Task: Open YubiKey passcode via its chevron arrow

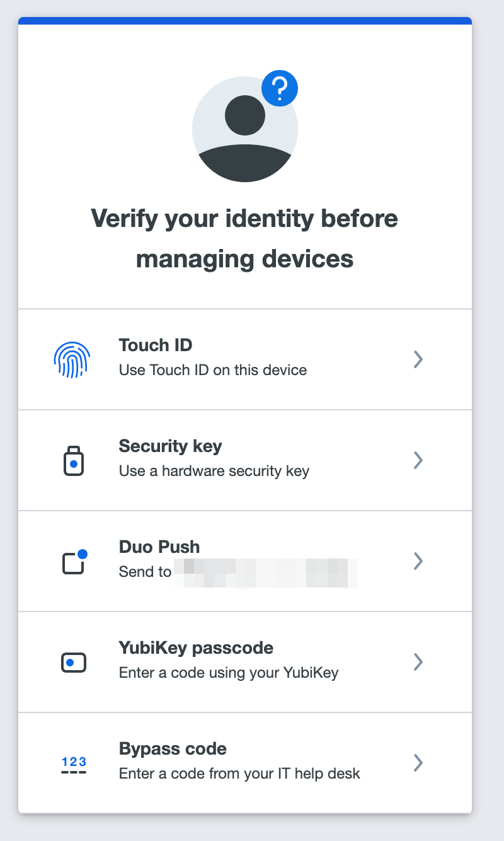Action: (418, 662)
